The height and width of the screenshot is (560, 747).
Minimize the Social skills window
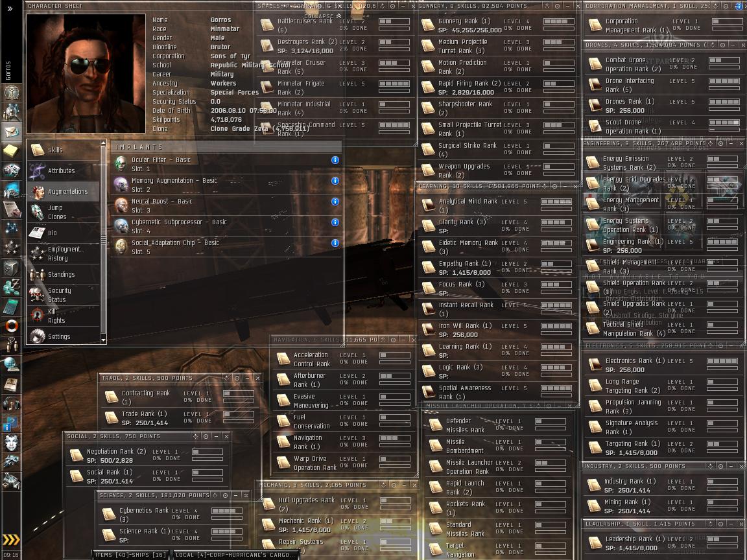217,436
